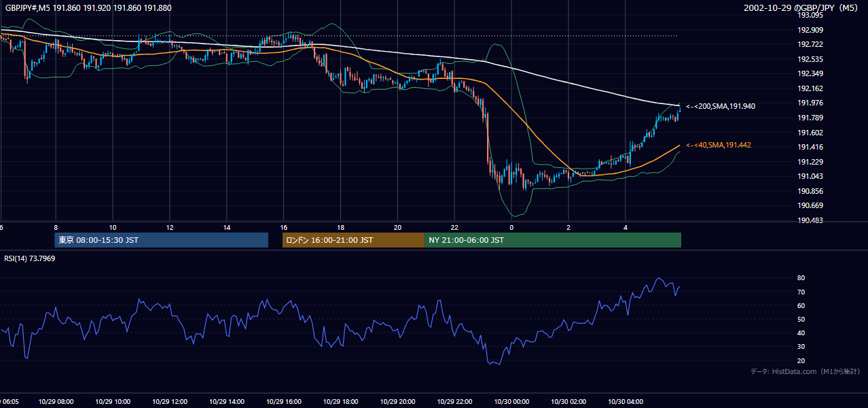Click bottom date label 10/29 10:00
The width and height of the screenshot is (868, 408).
113,401
